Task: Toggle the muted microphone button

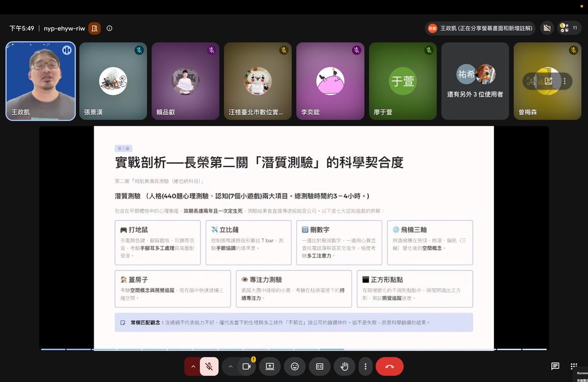Action: click(x=209, y=366)
